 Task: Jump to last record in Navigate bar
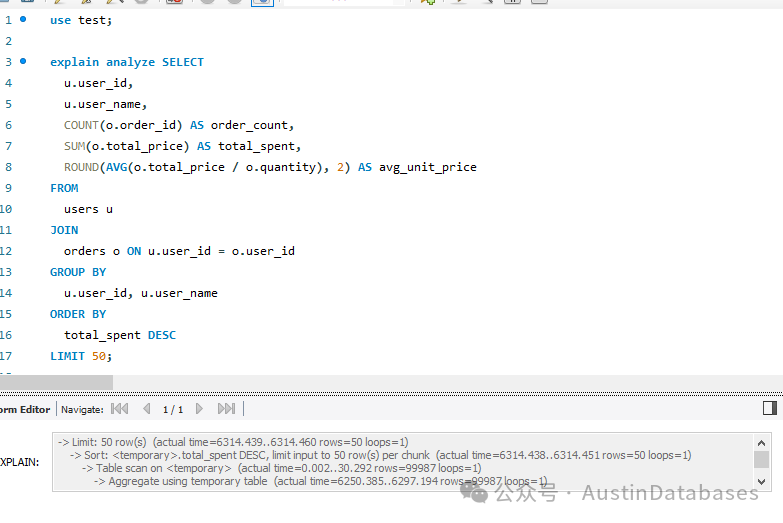pos(226,409)
